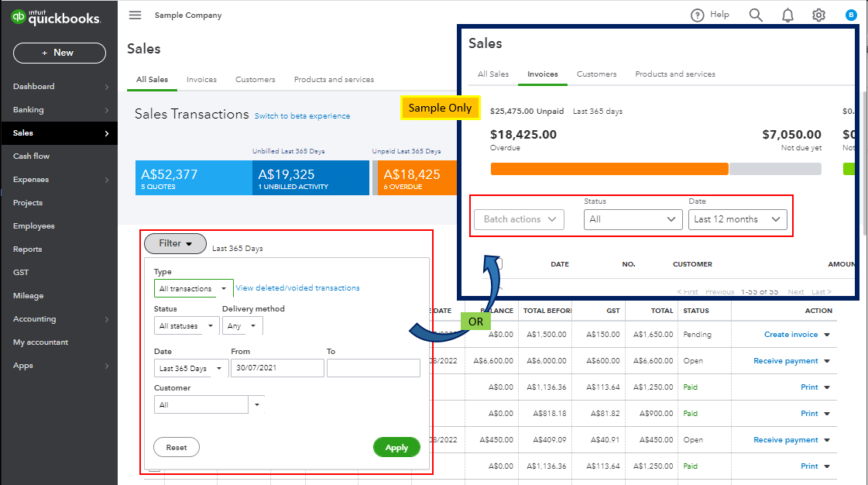This screenshot has width=868, height=485.
Task: Click the Filter dropdown button
Action: 175,243
